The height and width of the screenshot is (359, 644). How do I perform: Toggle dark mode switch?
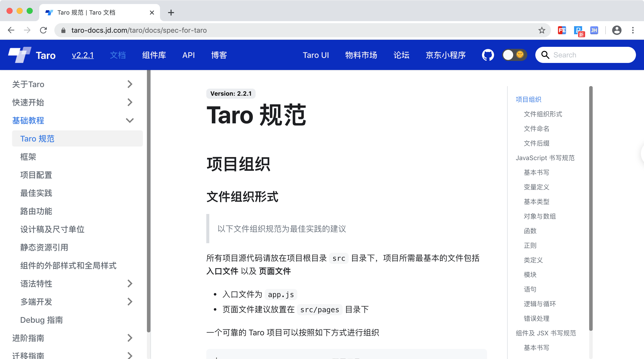514,55
